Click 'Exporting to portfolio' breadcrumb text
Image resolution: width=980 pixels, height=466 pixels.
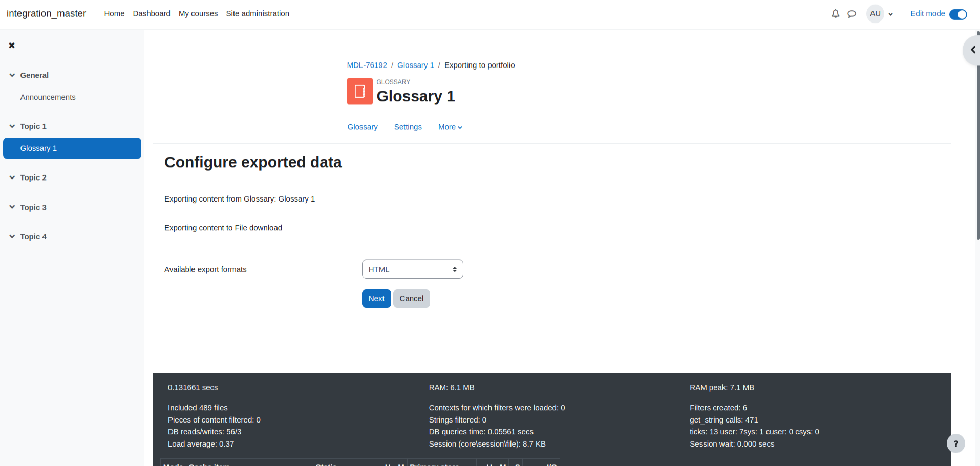pyautogui.click(x=480, y=65)
